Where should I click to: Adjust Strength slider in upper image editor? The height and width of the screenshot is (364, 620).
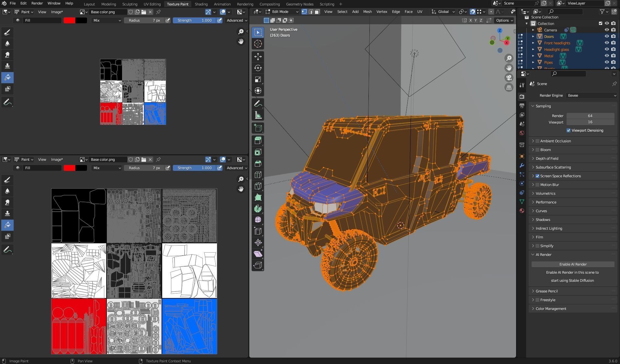[194, 20]
